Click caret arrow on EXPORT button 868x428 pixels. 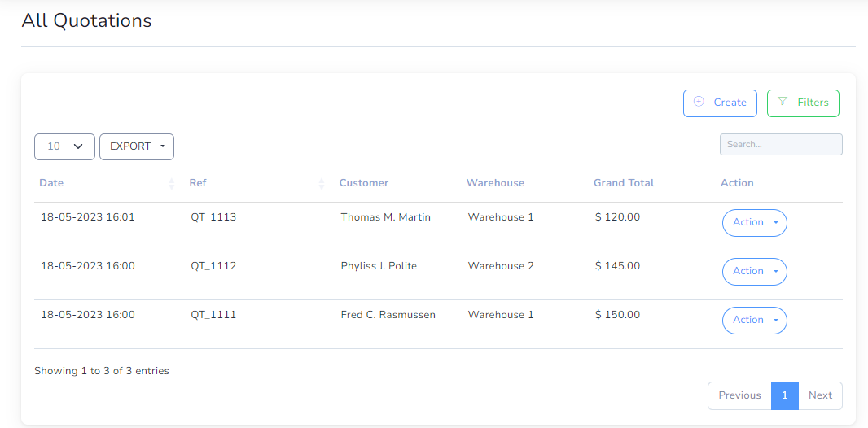pos(163,146)
